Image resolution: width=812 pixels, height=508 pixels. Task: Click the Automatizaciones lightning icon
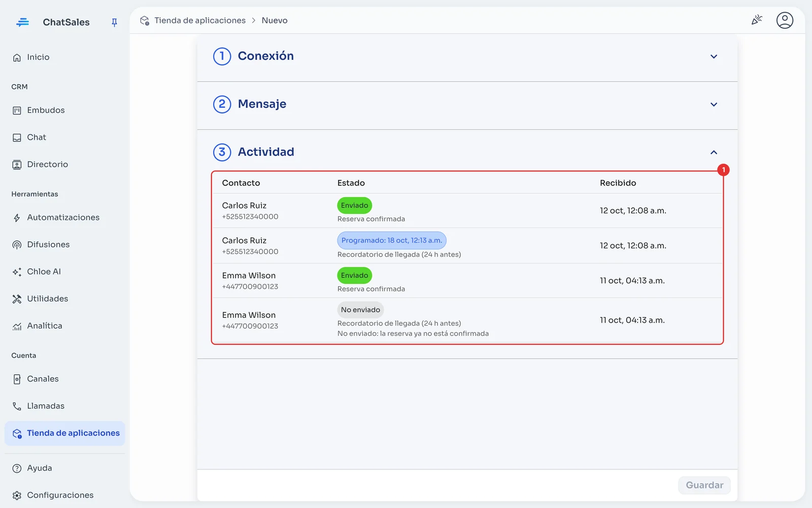17,218
